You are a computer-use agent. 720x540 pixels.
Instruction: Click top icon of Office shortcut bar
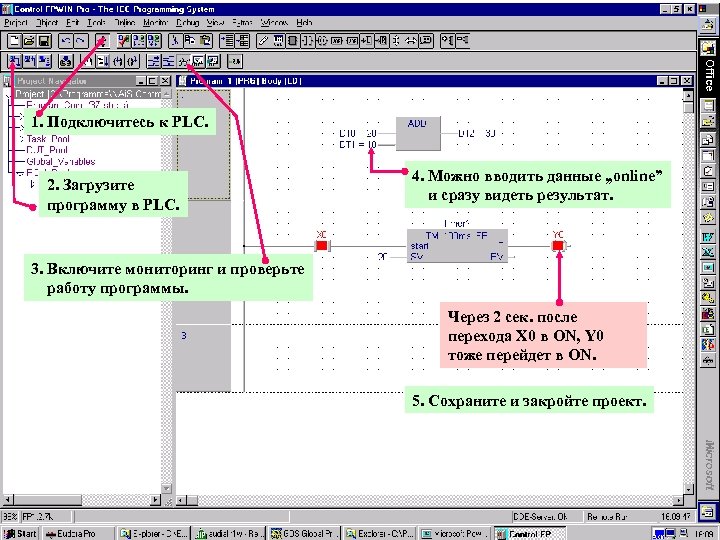[708, 25]
